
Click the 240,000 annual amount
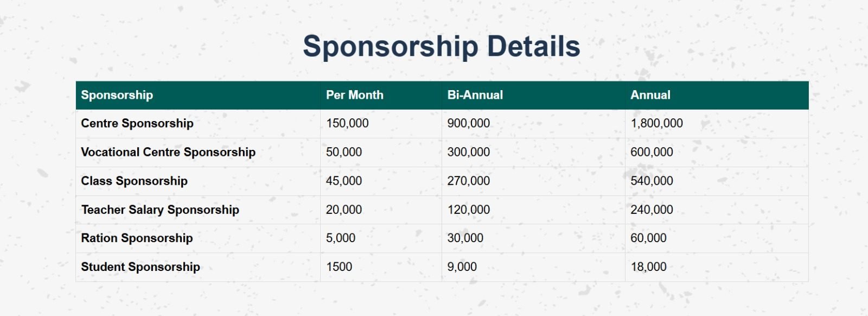click(x=651, y=210)
